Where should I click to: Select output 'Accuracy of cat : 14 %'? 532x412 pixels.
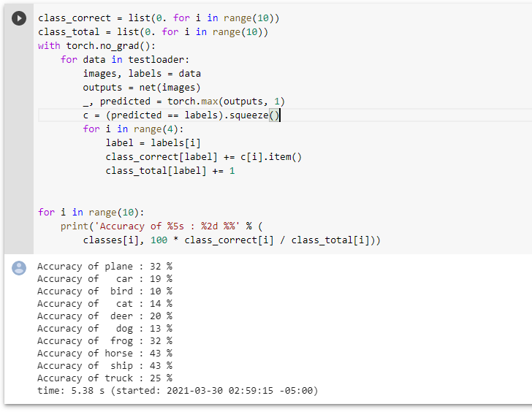point(104,304)
